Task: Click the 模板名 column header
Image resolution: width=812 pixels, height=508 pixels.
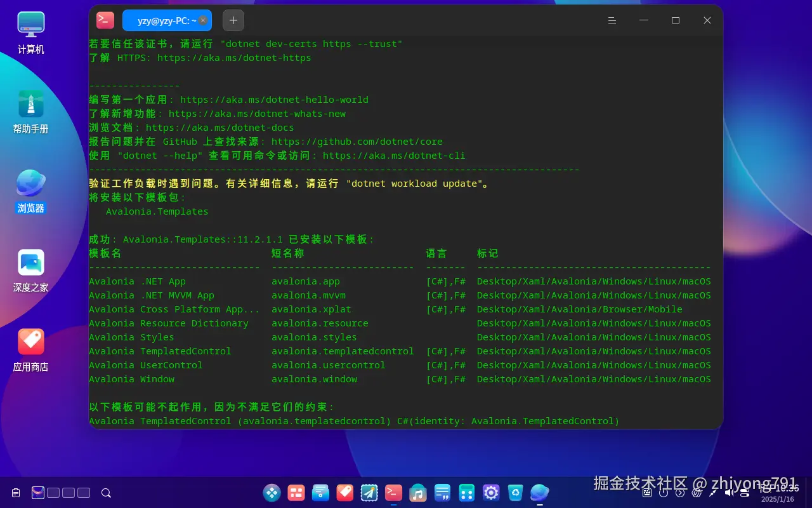Action: coord(105,253)
